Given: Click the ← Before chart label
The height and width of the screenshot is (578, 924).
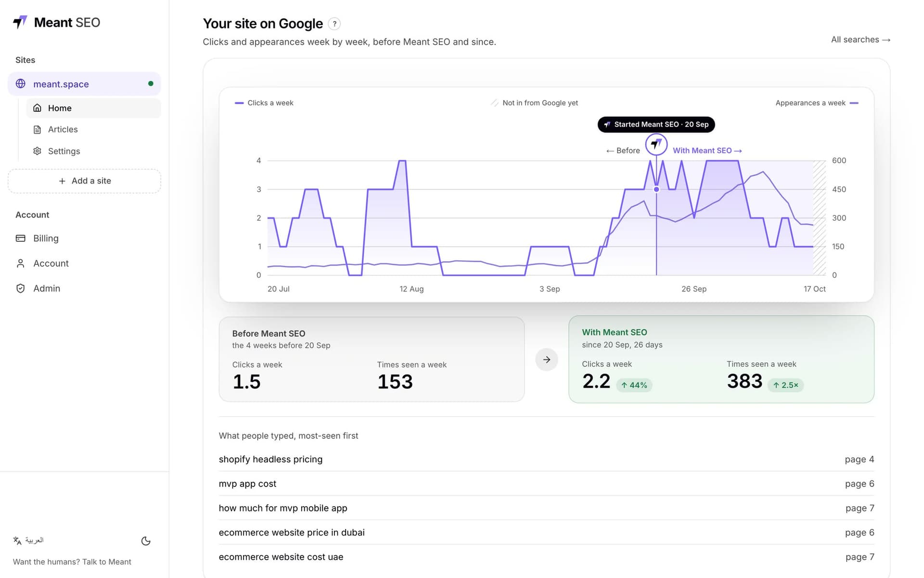Looking at the screenshot, I should click(x=623, y=151).
